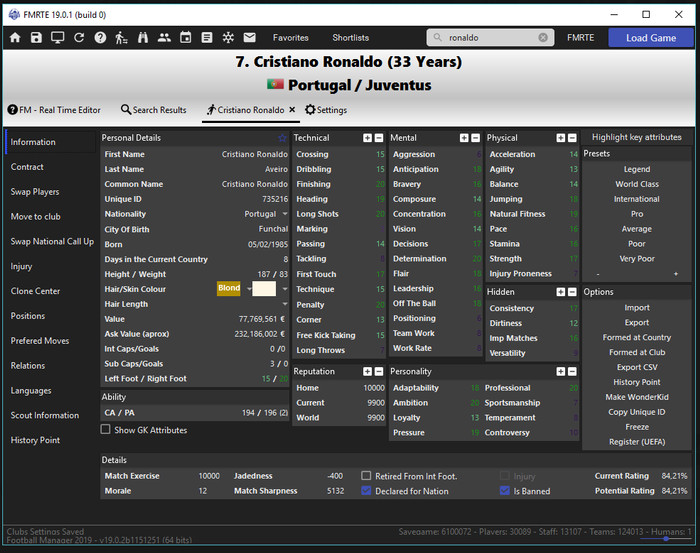
Task: Click the people group icon
Action: (x=164, y=37)
